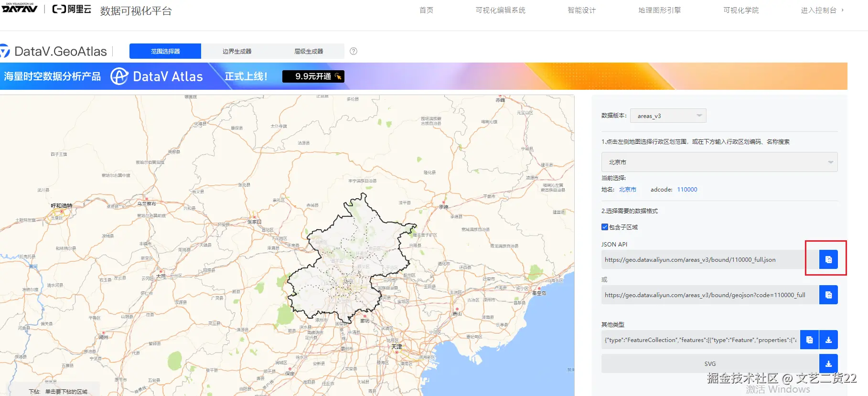The height and width of the screenshot is (396, 868).
Task: Click the DataV logo at top left
Action: pos(19,8)
